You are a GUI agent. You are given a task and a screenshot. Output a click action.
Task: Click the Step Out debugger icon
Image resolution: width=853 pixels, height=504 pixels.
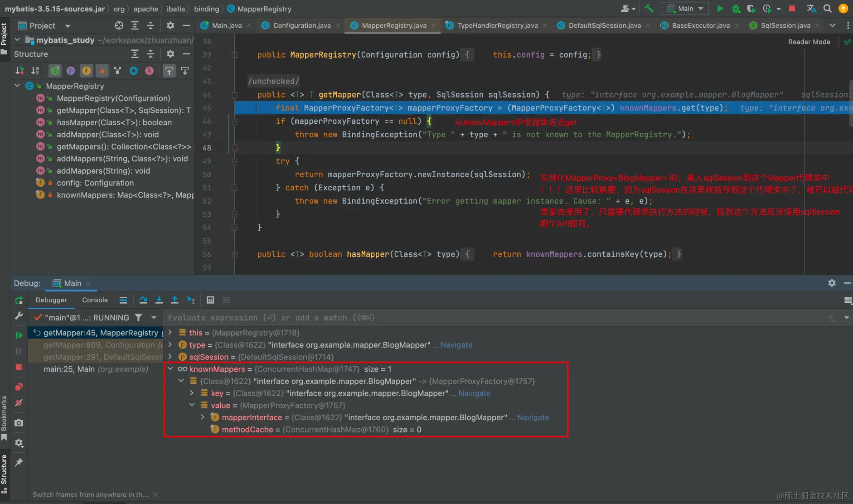(174, 300)
